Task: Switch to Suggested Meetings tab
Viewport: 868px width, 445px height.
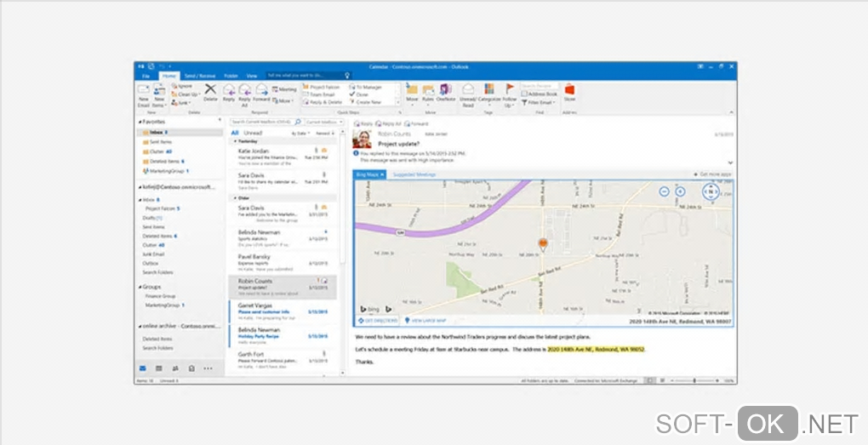Action: pyautogui.click(x=414, y=174)
